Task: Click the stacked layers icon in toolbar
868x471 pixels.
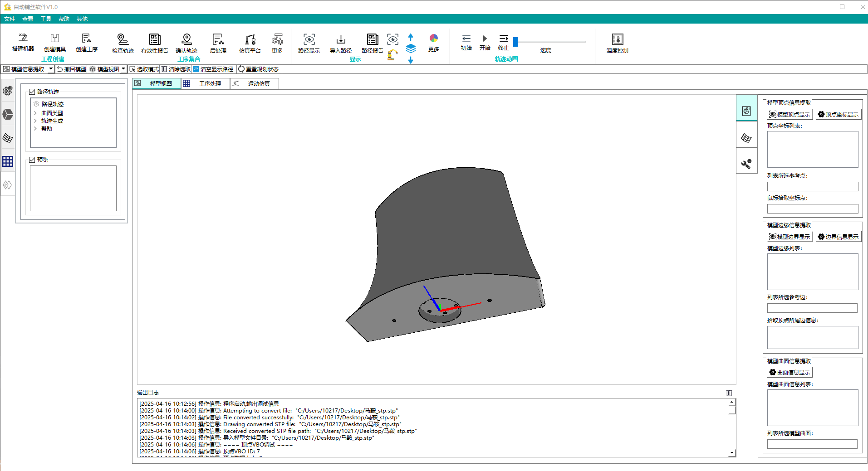Action: pos(411,48)
